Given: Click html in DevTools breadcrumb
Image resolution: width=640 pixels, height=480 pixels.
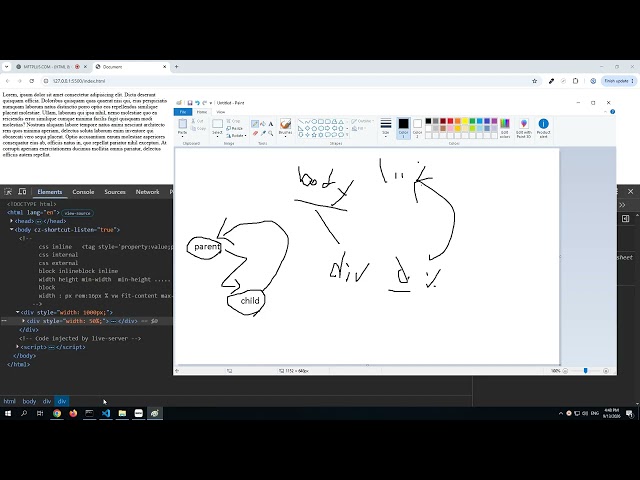Looking at the screenshot, I should [x=9, y=401].
